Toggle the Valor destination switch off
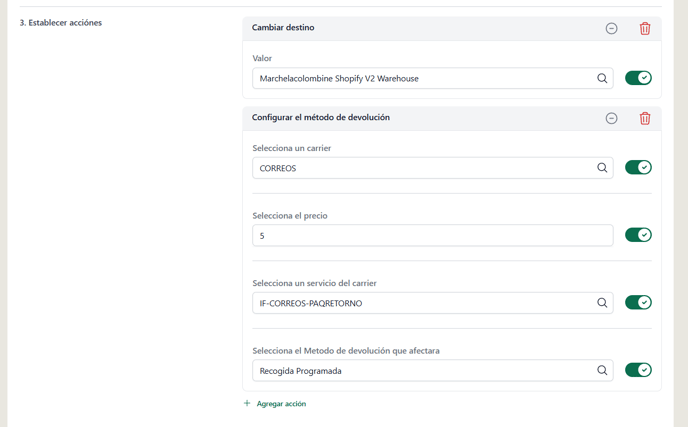Viewport: 688px width, 427px height. 638,78
